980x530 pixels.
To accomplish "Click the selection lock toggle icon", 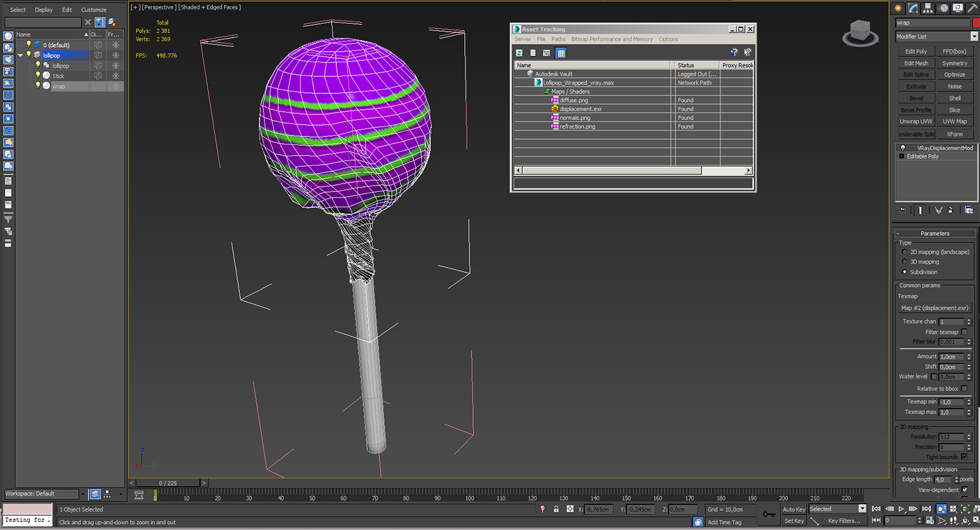I will click(x=556, y=509).
